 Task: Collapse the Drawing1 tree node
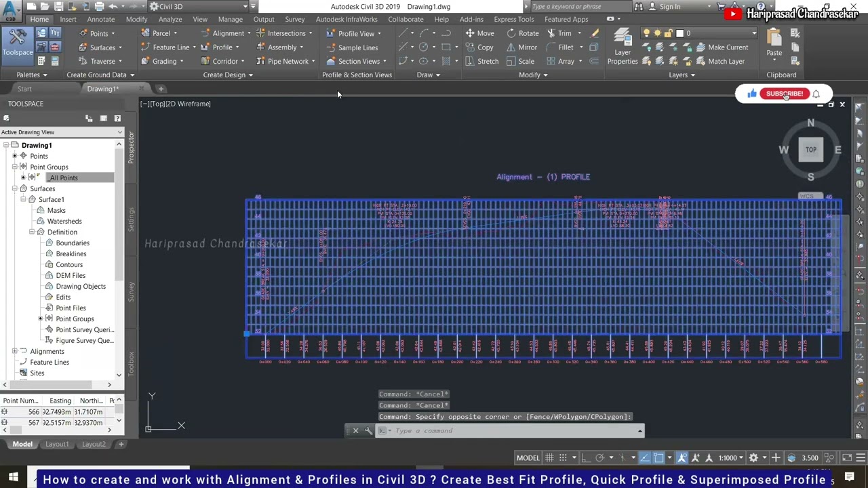pos(5,145)
